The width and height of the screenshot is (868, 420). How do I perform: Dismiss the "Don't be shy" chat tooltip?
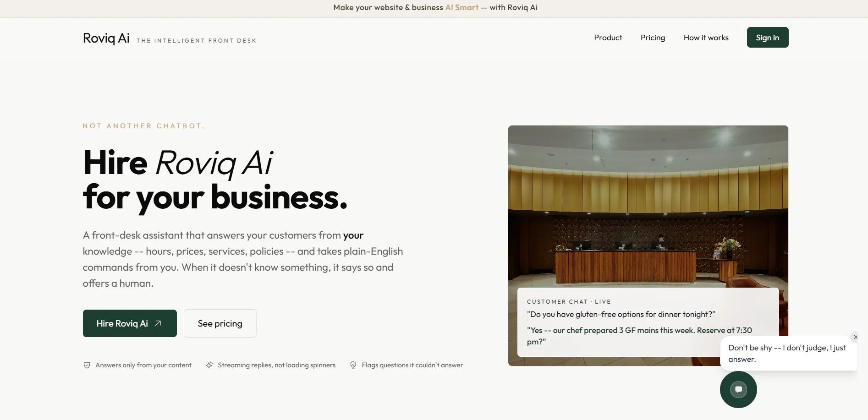[x=855, y=337]
